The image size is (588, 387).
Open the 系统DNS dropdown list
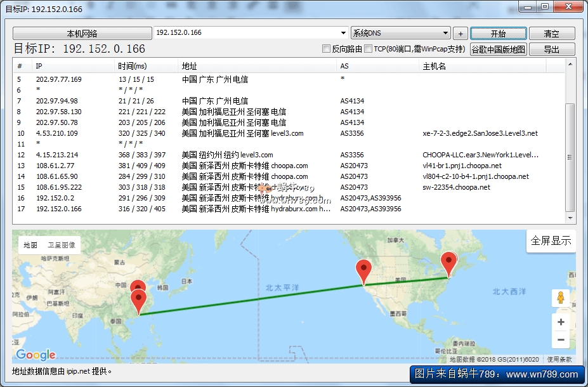tap(446, 33)
